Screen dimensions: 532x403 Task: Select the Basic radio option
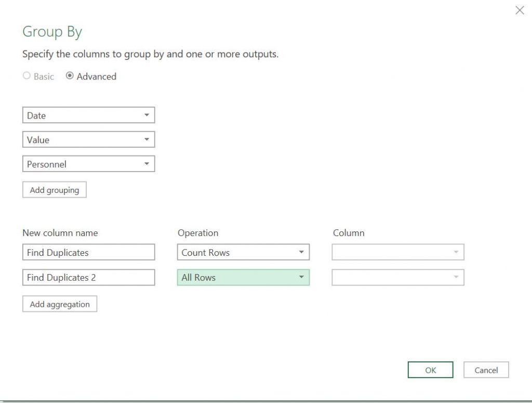[x=27, y=76]
